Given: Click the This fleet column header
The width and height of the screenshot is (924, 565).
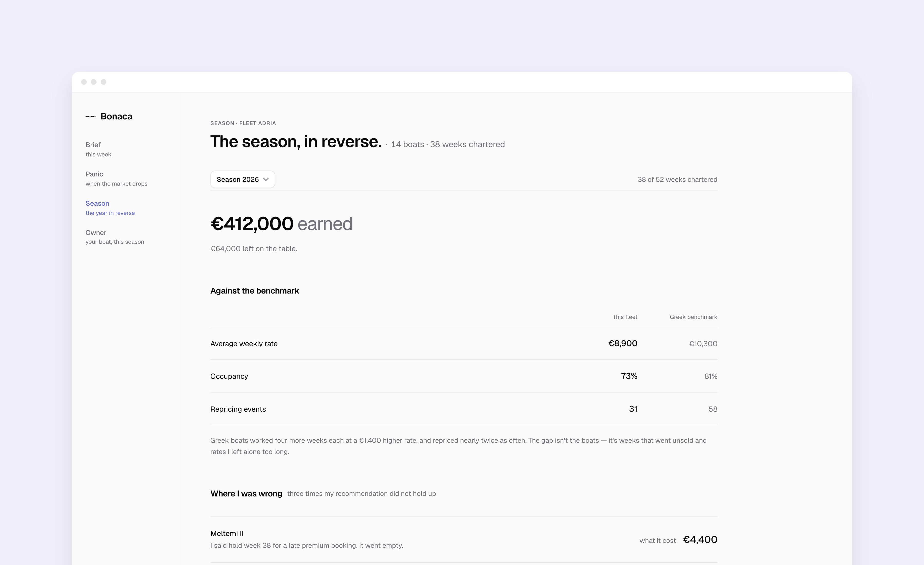Looking at the screenshot, I should pos(625,317).
